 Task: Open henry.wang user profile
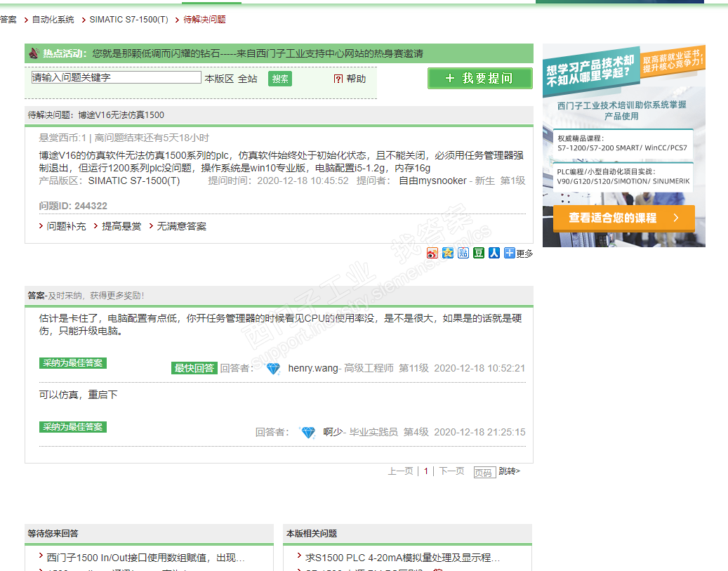click(313, 369)
